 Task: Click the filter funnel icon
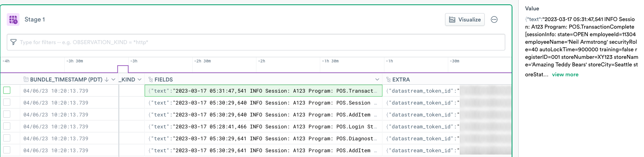pos(13,42)
